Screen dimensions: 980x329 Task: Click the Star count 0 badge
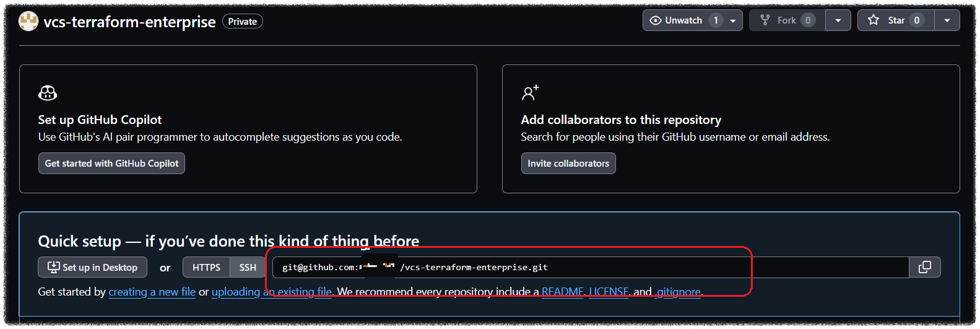917,20
